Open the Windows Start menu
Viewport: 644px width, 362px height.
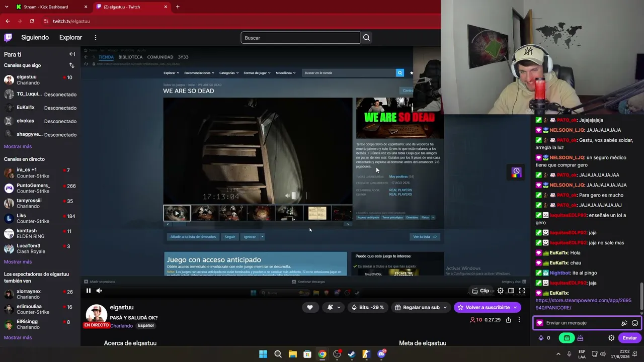click(263, 354)
